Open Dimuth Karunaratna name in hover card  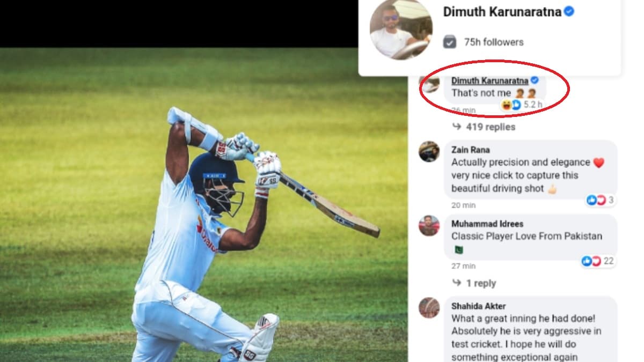(502, 12)
